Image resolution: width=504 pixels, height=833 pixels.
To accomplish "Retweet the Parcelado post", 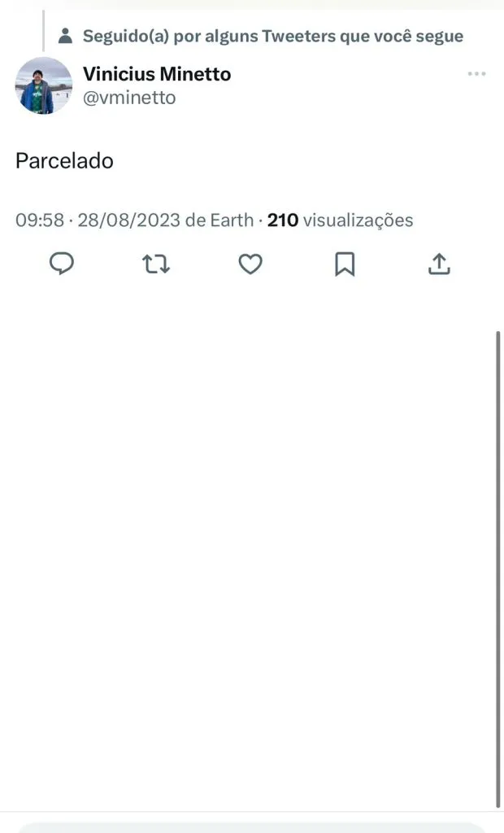I will coord(156,264).
